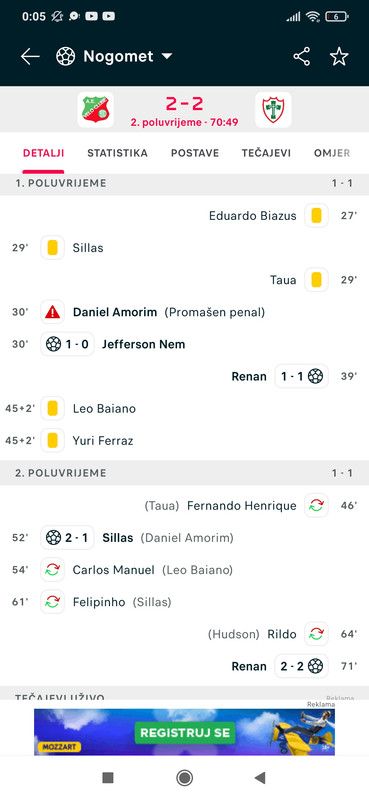
Task: Collapse the 2. Poluvrijeme section header
Action: click(x=184, y=473)
